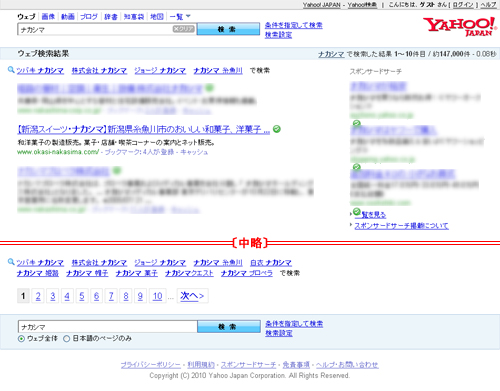Open 条件を指定して検索 beside the lower search field
The height and width of the screenshot is (391, 500).
(x=294, y=324)
